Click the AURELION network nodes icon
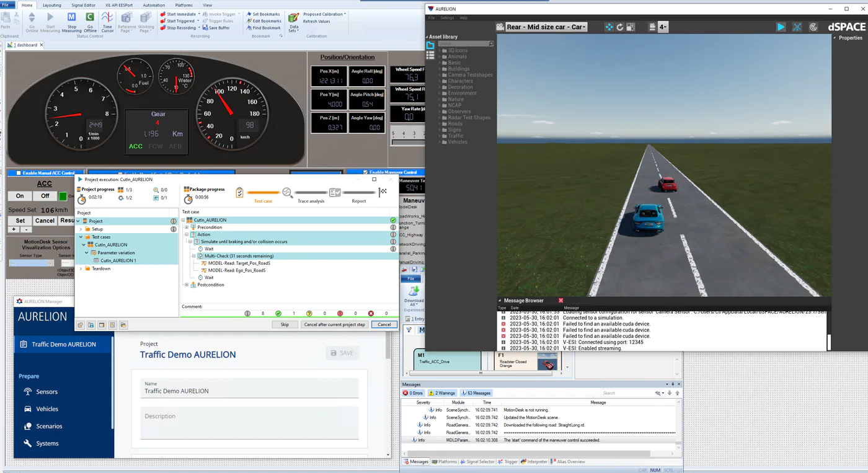 pyautogui.click(x=797, y=27)
